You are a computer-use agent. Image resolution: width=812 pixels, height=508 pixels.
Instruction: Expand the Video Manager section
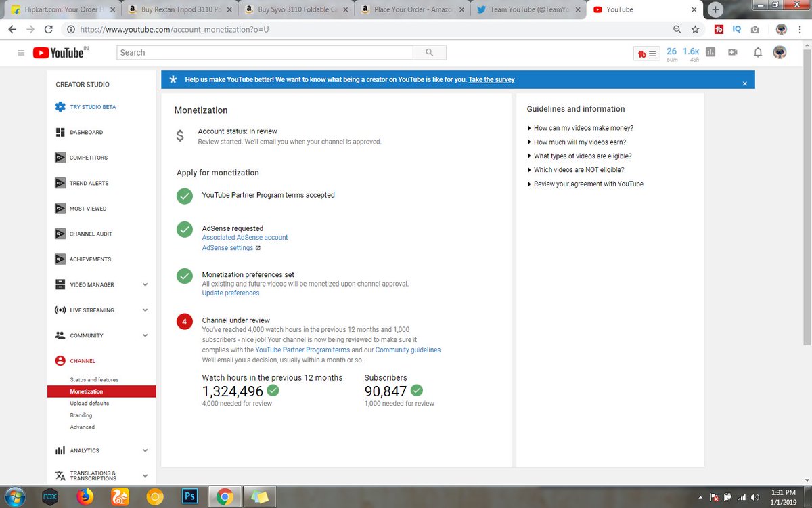coord(145,284)
